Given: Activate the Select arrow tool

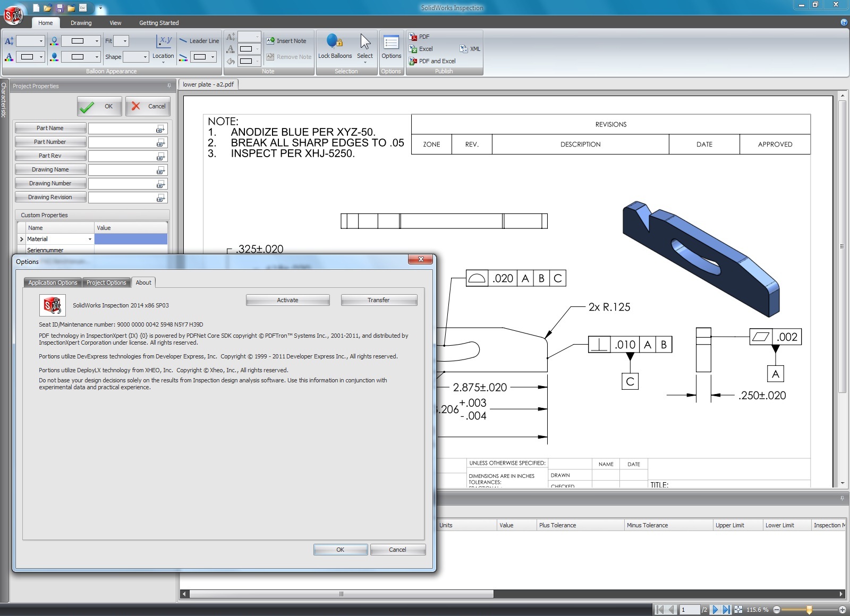Looking at the screenshot, I should (x=365, y=48).
